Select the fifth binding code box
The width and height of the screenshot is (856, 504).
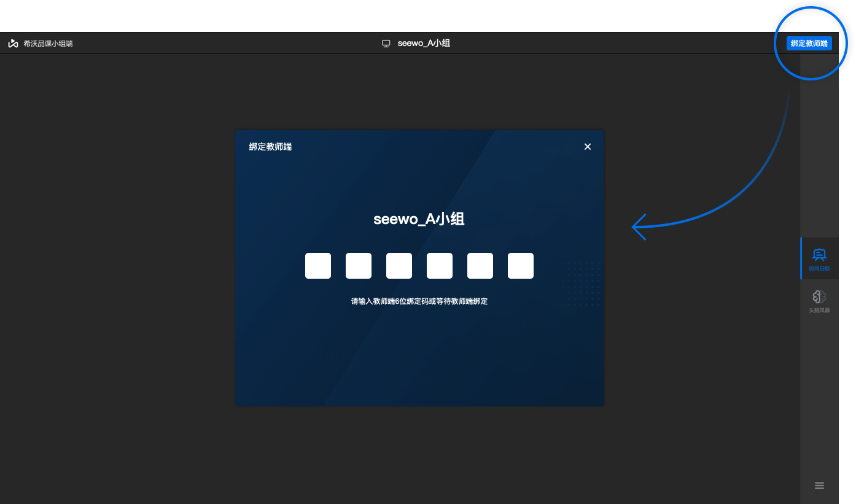coord(480,266)
